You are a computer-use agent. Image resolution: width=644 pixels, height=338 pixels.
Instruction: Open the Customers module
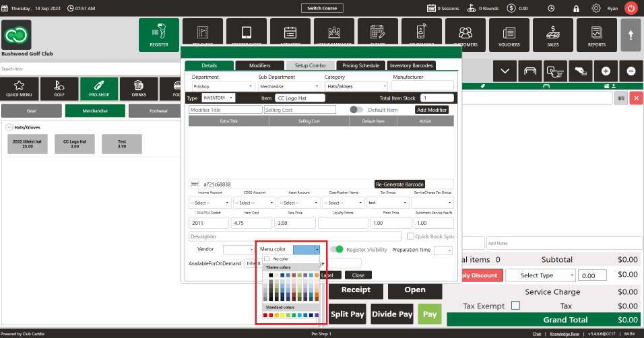tap(465, 35)
